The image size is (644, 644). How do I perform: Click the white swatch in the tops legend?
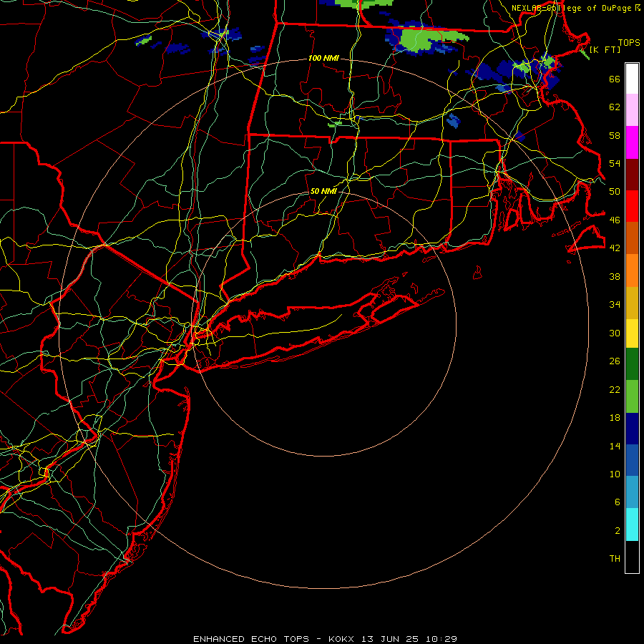(632, 79)
